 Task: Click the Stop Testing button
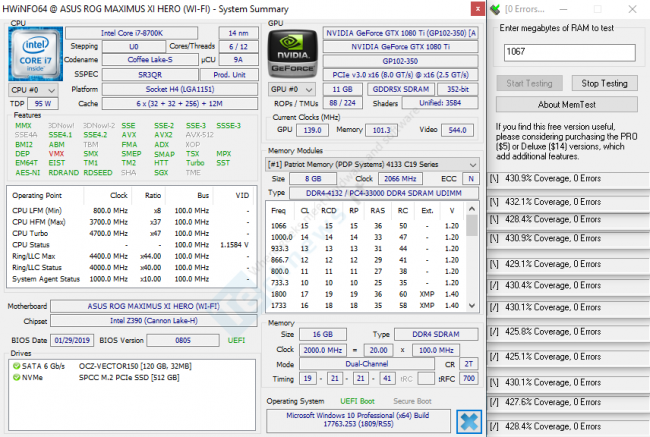click(x=604, y=83)
